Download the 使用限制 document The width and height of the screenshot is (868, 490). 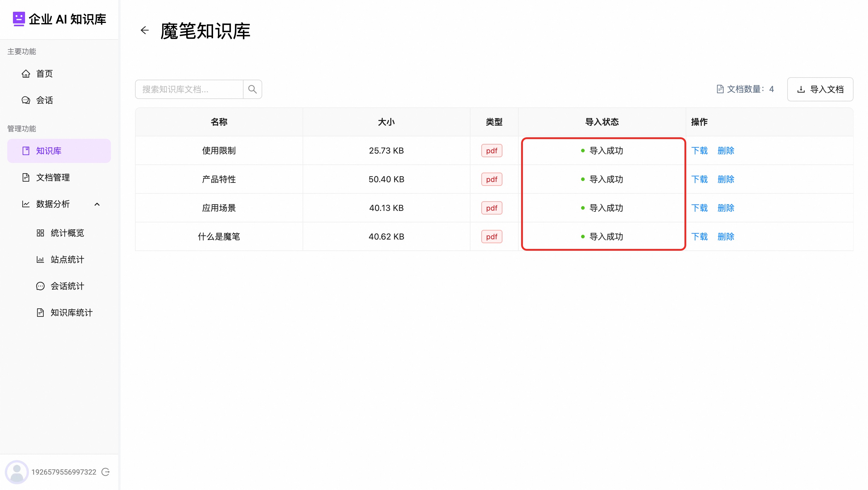point(699,150)
